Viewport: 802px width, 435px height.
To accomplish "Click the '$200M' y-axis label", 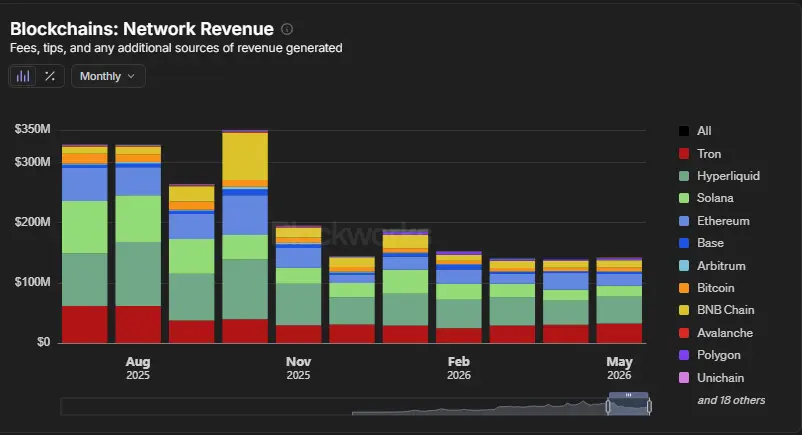I will [x=32, y=222].
